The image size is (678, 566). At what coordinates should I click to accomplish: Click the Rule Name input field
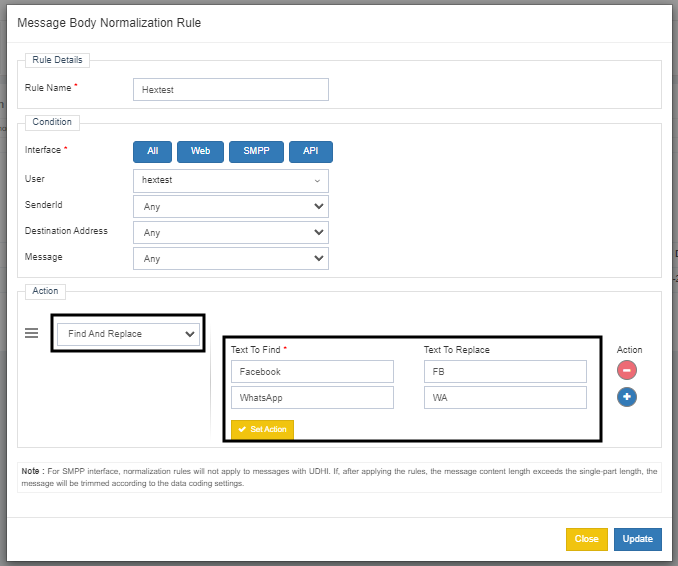coord(230,90)
